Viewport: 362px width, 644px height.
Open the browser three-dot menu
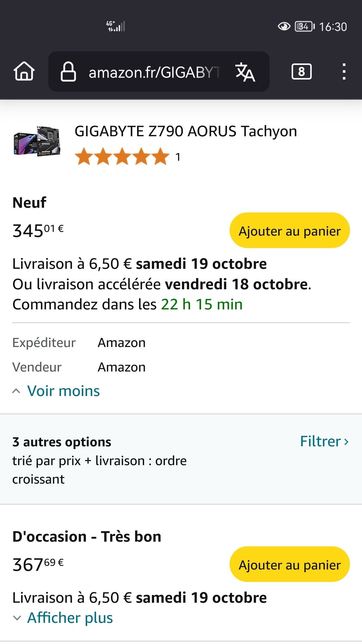[344, 71]
